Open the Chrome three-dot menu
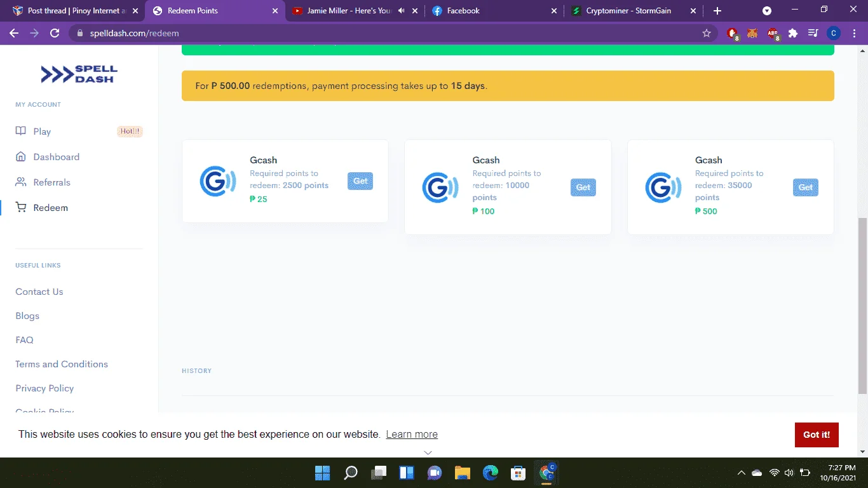The height and width of the screenshot is (488, 868). pos(854,33)
